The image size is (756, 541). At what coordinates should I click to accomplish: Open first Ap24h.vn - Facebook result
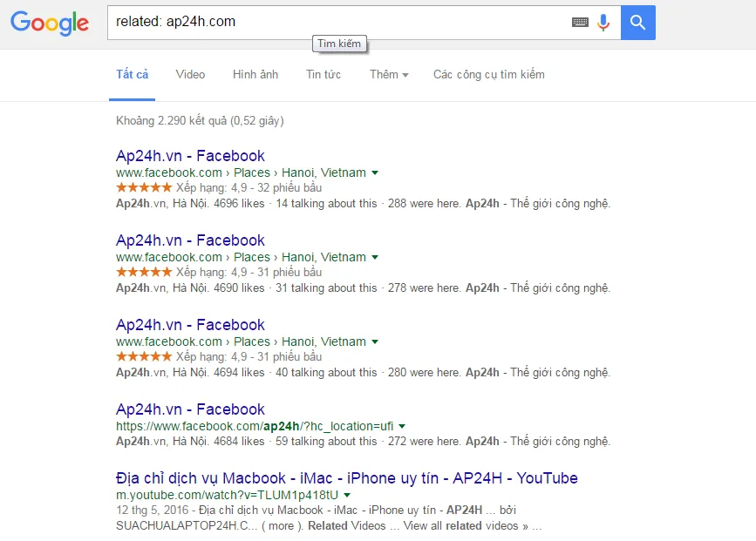(x=190, y=156)
